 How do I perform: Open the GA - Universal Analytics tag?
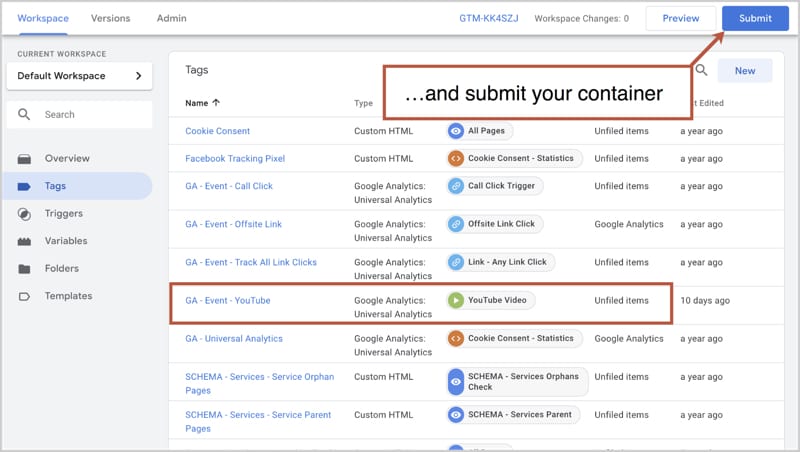pos(234,339)
